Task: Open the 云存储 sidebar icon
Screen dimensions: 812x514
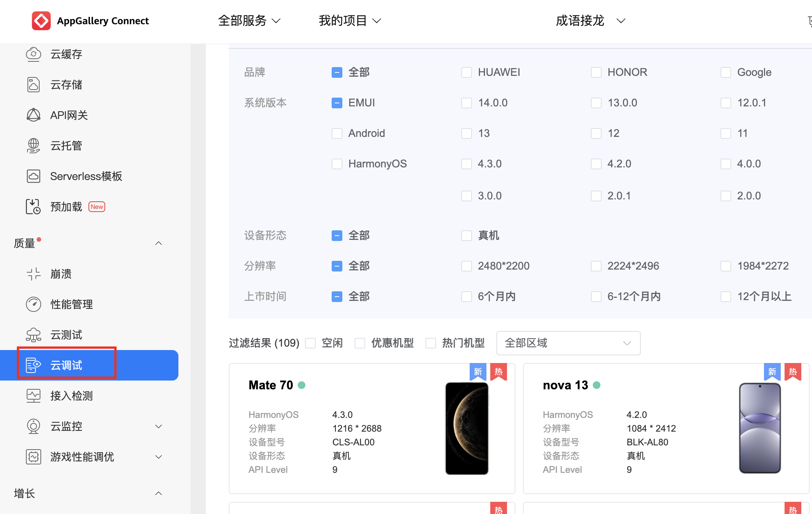Action: coord(34,85)
